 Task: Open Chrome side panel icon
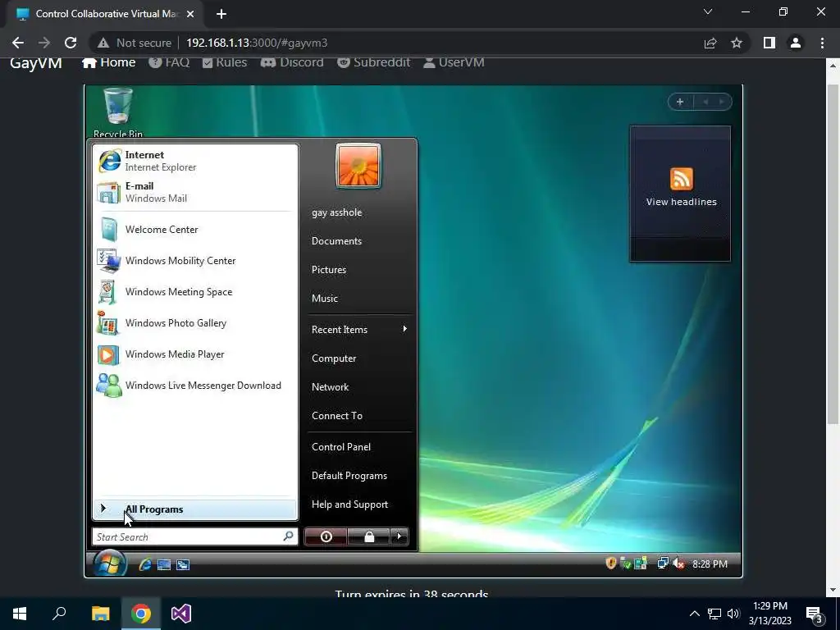[769, 43]
